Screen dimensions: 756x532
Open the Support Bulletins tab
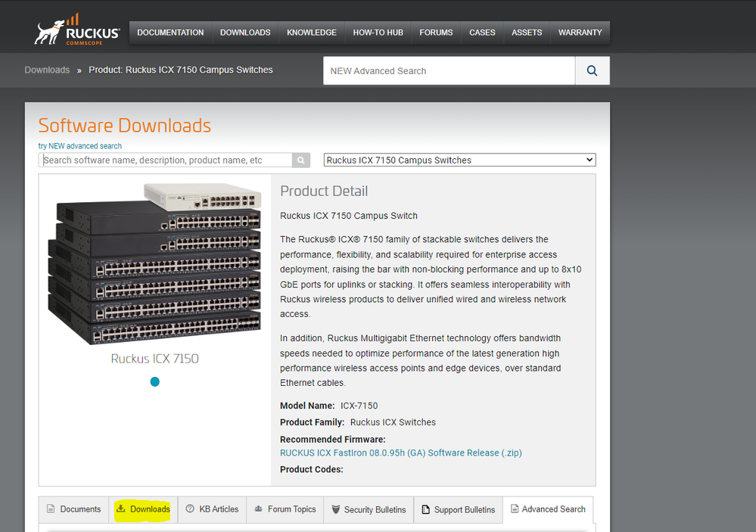[x=459, y=509]
